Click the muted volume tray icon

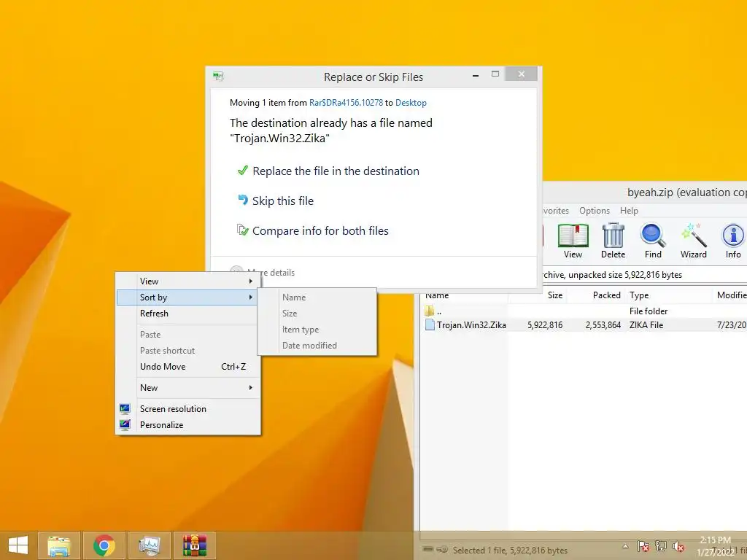(x=678, y=547)
